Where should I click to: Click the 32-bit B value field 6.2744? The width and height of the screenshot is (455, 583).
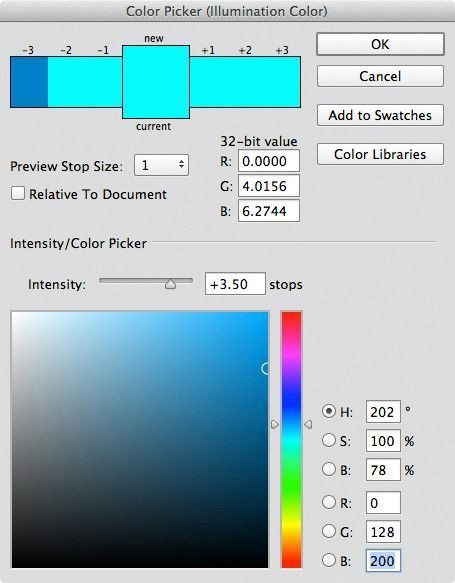tap(269, 211)
